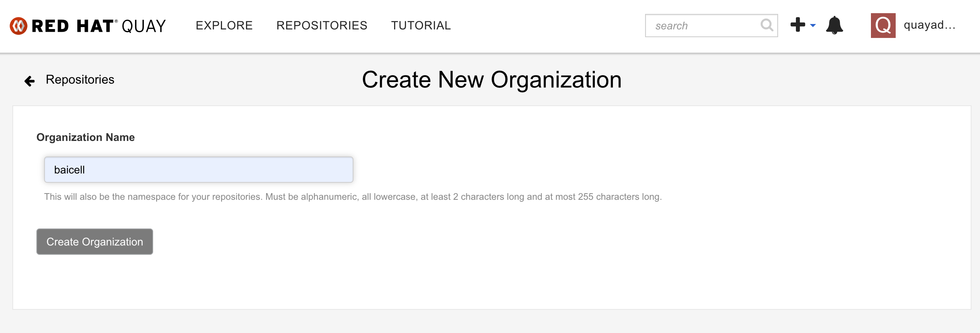Click the namespace requirements help text
This screenshot has width=980, height=333.
point(353,197)
